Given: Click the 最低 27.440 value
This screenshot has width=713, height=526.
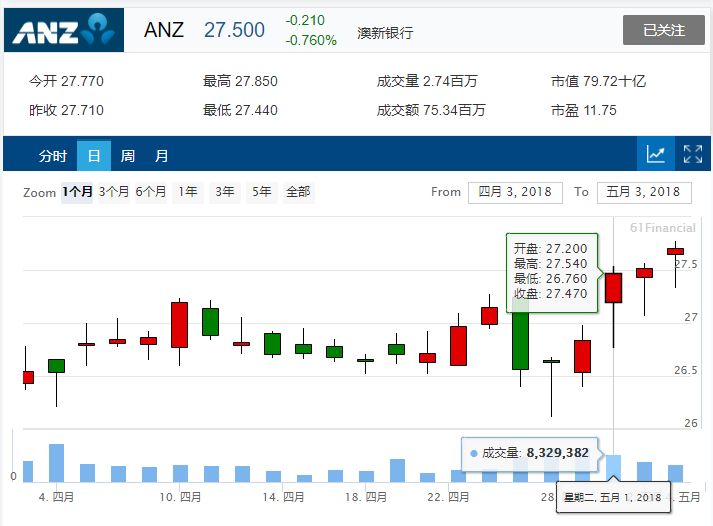Looking at the screenshot, I should pyautogui.click(x=240, y=110).
